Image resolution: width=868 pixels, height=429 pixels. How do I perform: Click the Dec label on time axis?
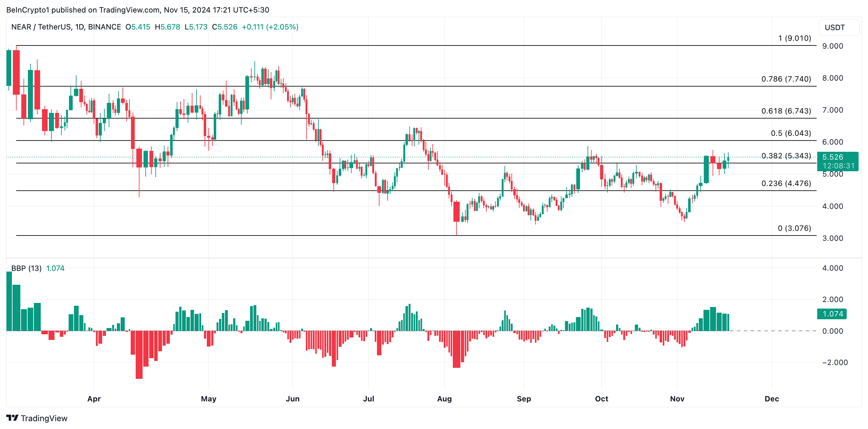[771, 399]
